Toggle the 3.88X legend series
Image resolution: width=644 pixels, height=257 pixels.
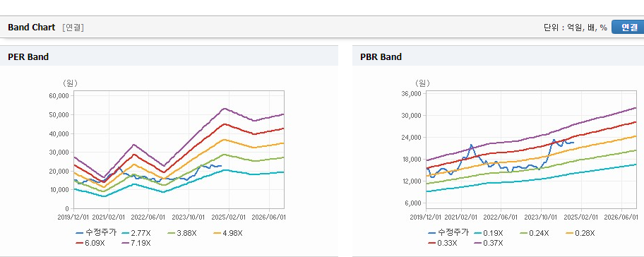(182, 233)
